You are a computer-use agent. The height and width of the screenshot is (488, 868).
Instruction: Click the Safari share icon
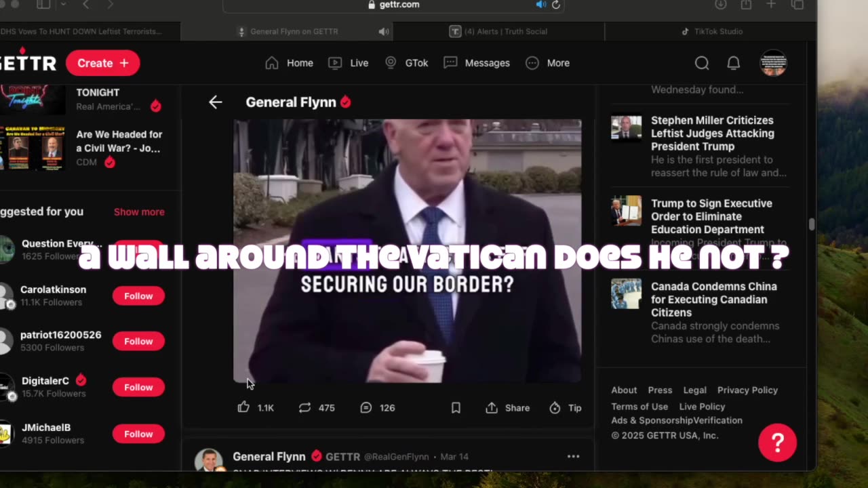tap(746, 5)
